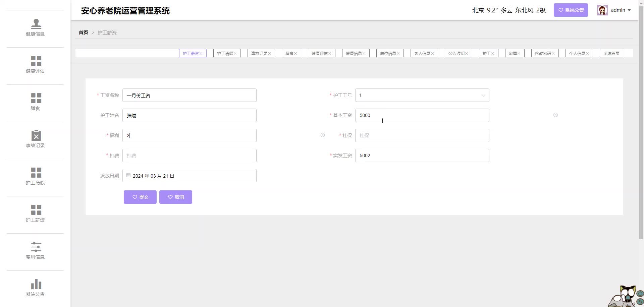Open 健康评估 in the sidebar

pyautogui.click(x=35, y=65)
